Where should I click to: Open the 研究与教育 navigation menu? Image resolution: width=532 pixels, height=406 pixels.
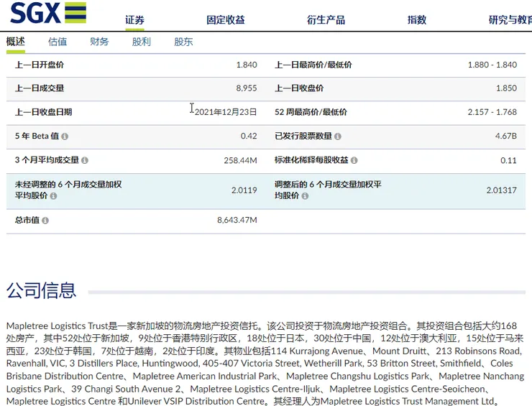[x=510, y=20]
